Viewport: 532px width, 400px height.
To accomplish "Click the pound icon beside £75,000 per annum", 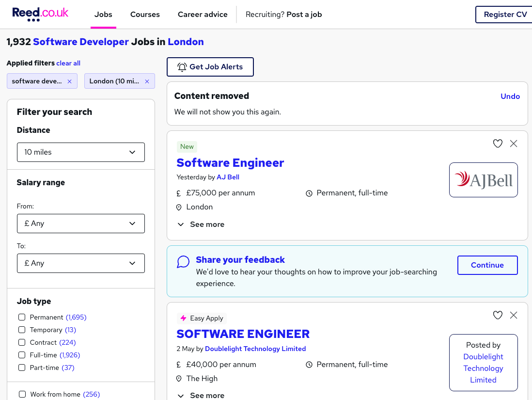I will (x=179, y=193).
